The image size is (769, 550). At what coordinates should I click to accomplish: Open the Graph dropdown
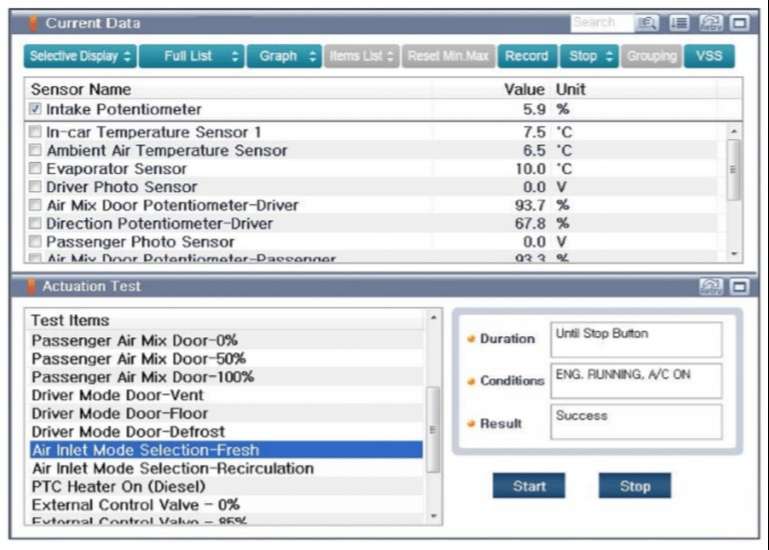click(284, 56)
